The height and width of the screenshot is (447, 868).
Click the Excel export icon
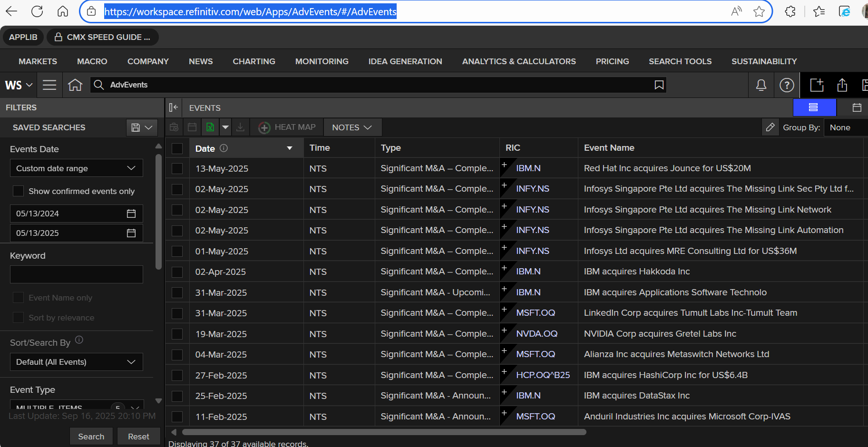[x=210, y=127]
